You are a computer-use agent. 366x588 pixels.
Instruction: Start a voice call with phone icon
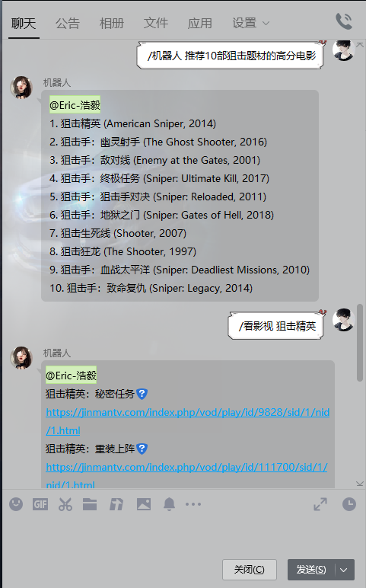click(343, 21)
